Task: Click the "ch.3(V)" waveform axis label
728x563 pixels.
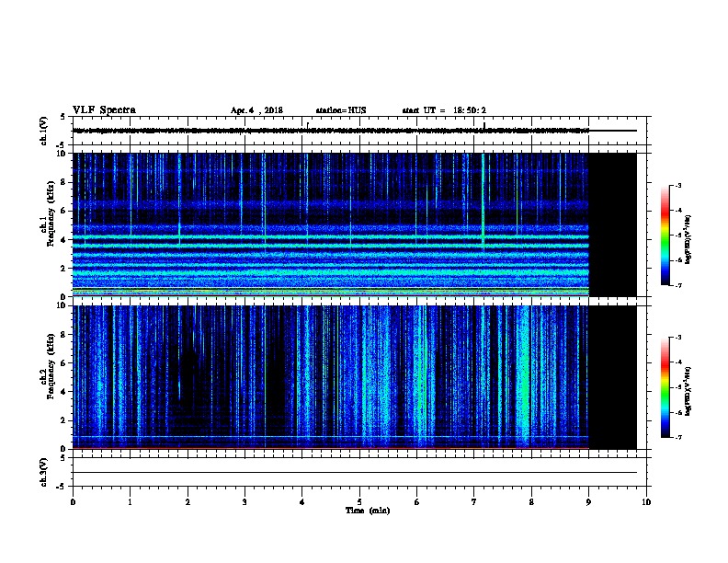Action: (x=43, y=473)
